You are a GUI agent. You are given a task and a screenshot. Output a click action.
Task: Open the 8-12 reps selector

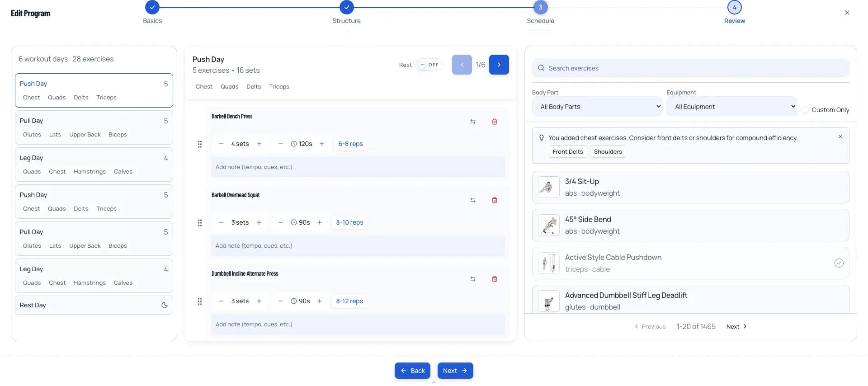pos(350,301)
